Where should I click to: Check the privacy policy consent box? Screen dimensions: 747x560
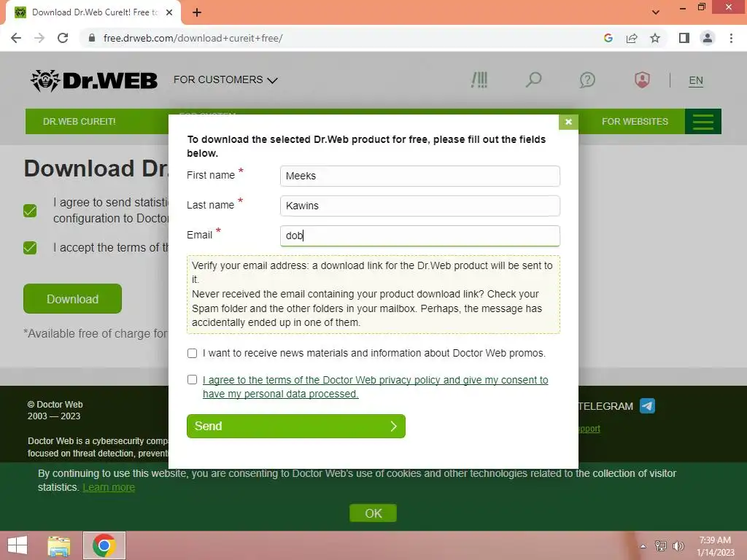pos(192,379)
